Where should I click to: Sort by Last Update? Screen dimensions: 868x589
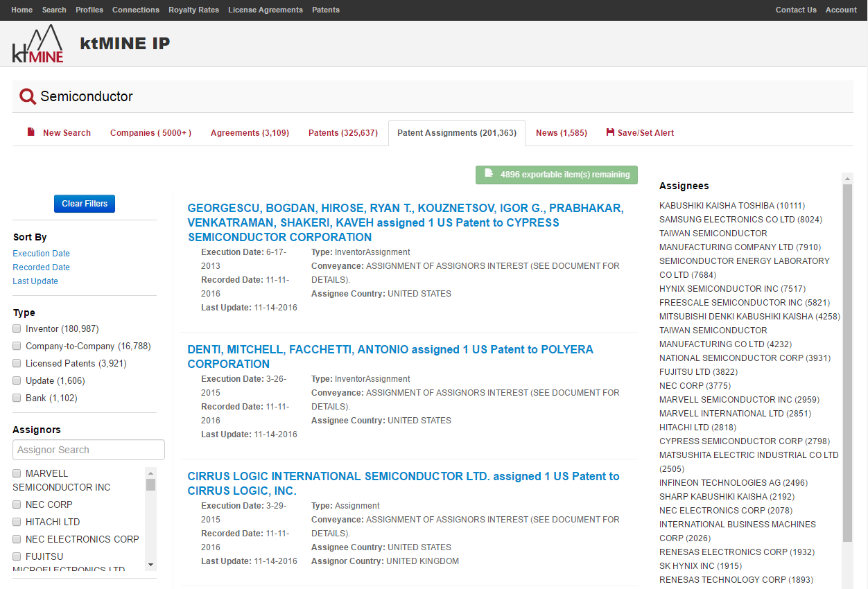[35, 281]
